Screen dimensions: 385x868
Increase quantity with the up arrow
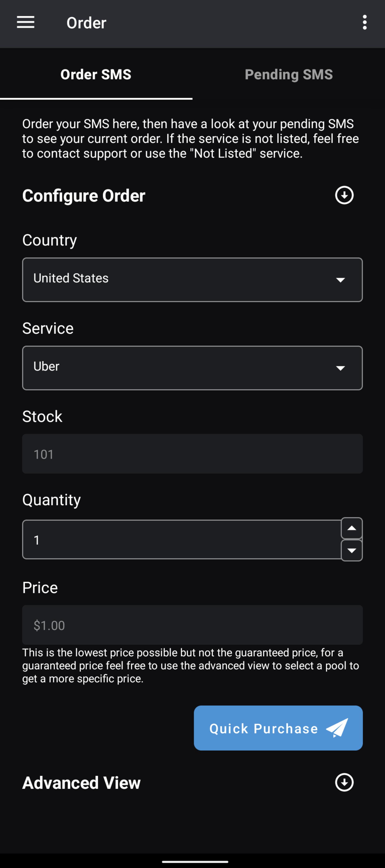(x=352, y=528)
